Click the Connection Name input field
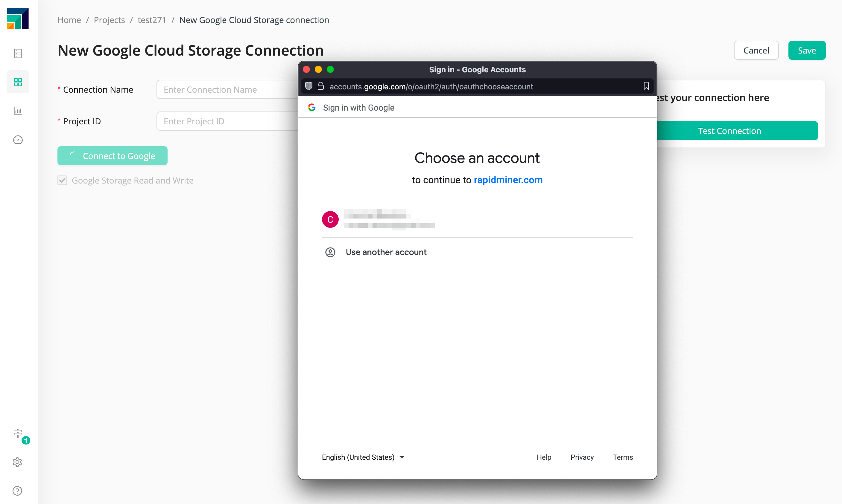842x504 pixels. pos(227,90)
